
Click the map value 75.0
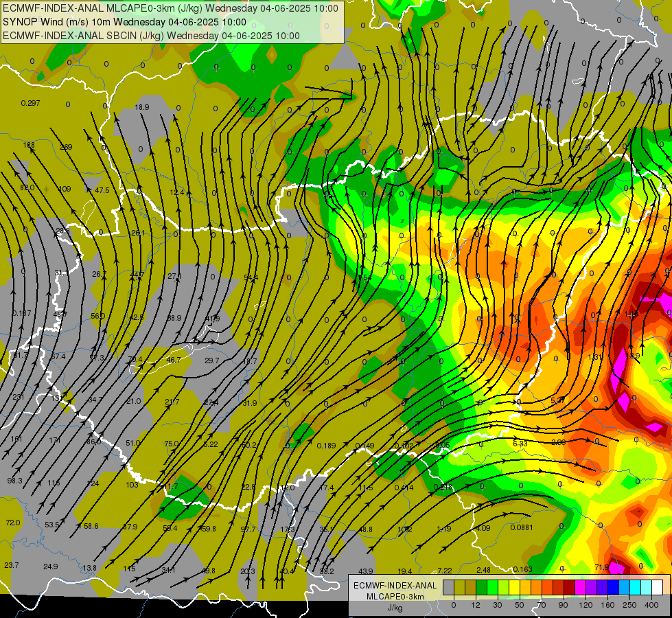(172, 444)
